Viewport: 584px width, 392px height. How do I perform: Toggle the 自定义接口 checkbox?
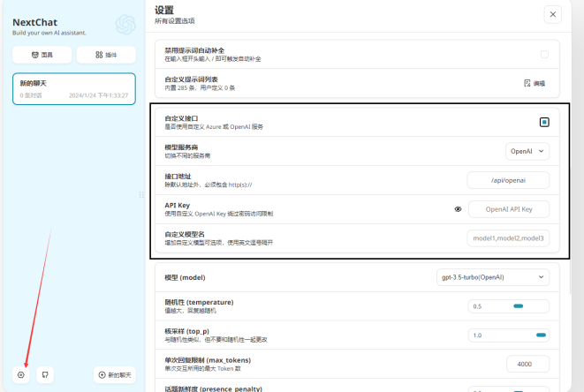pyautogui.click(x=544, y=122)
